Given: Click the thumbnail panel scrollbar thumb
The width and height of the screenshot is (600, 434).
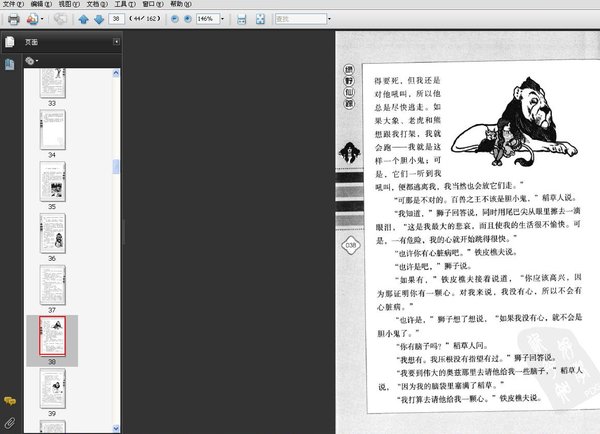Looking at the screenshot, I should [x=116, y=166].
